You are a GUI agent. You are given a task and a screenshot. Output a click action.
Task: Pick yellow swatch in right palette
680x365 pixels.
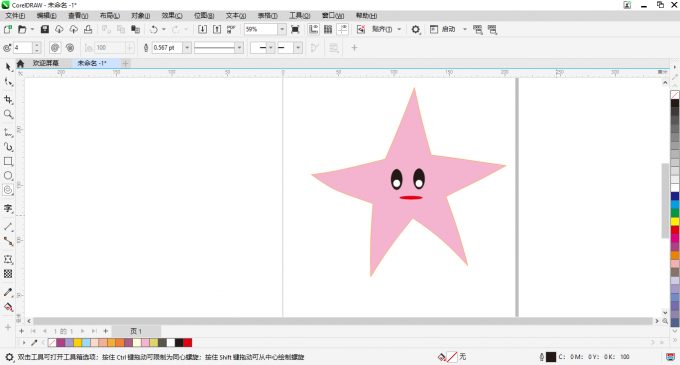tap(675, 222)
